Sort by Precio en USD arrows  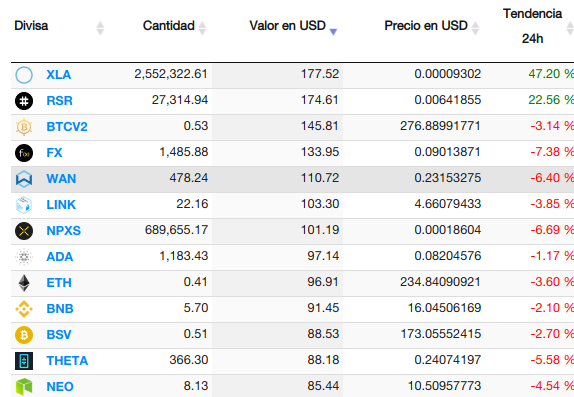475,28
